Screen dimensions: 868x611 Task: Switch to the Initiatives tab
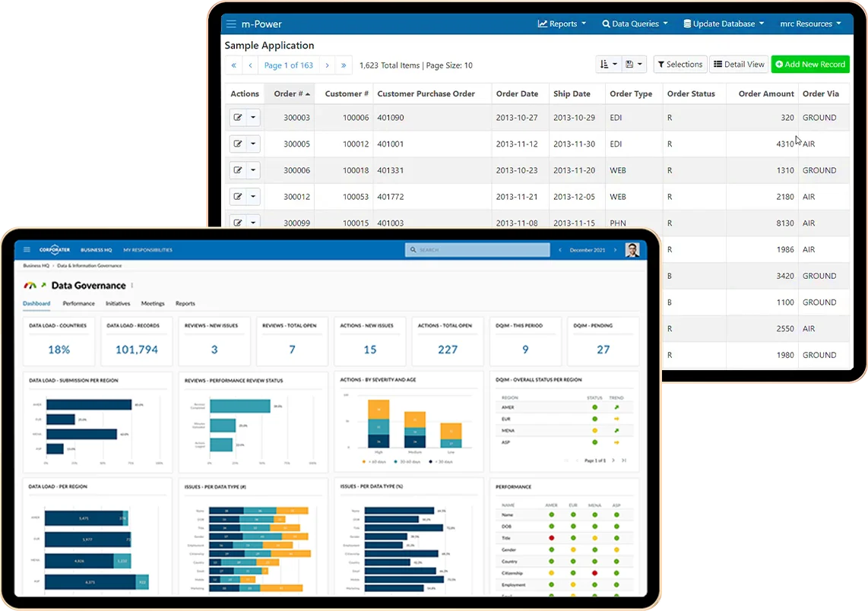click(x=118, y=303)
